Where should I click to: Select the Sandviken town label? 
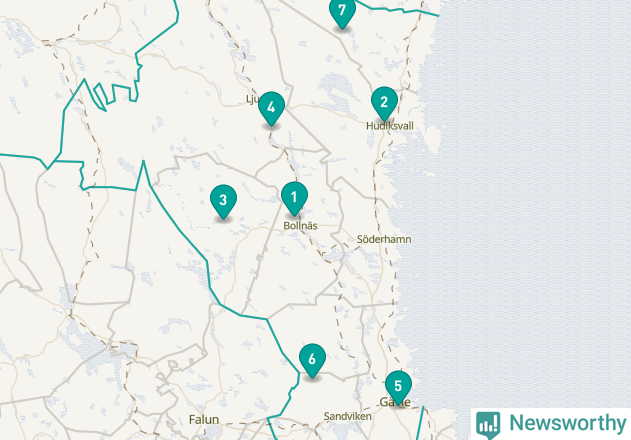(348, 417)
